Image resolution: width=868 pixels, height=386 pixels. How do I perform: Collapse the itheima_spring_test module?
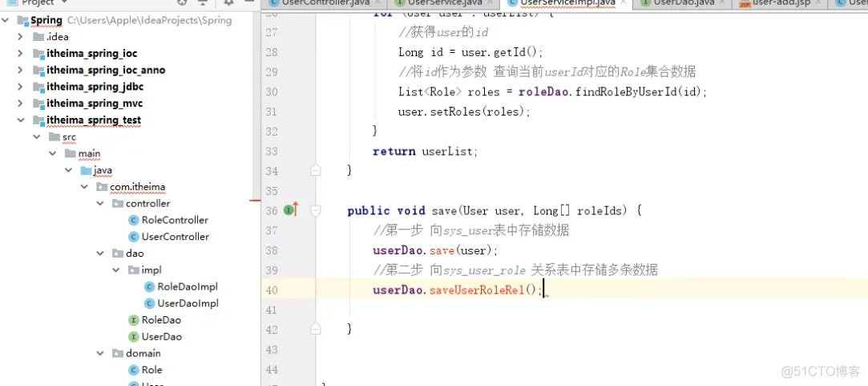pos(21,120)
